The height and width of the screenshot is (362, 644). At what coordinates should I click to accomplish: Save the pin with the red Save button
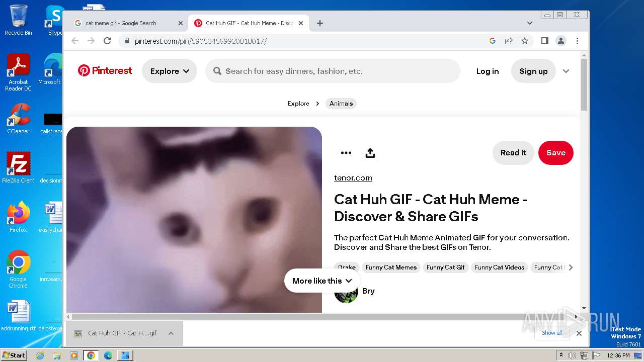coord(556,153)
